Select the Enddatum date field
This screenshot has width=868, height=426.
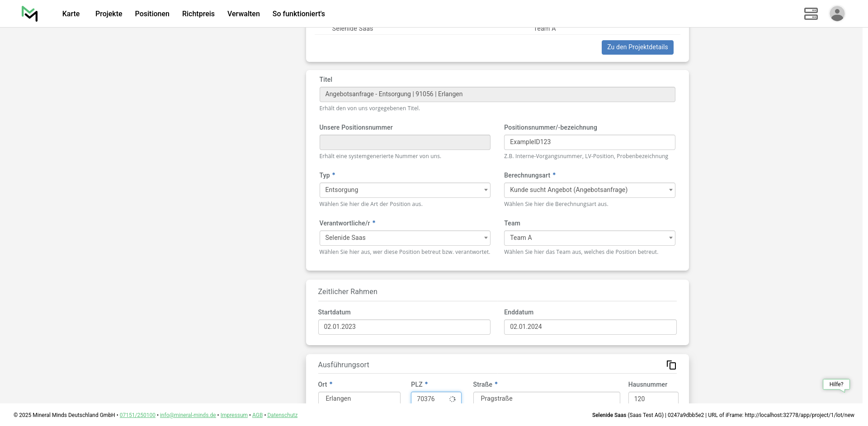pyautogui.click(x=590, y=327)
